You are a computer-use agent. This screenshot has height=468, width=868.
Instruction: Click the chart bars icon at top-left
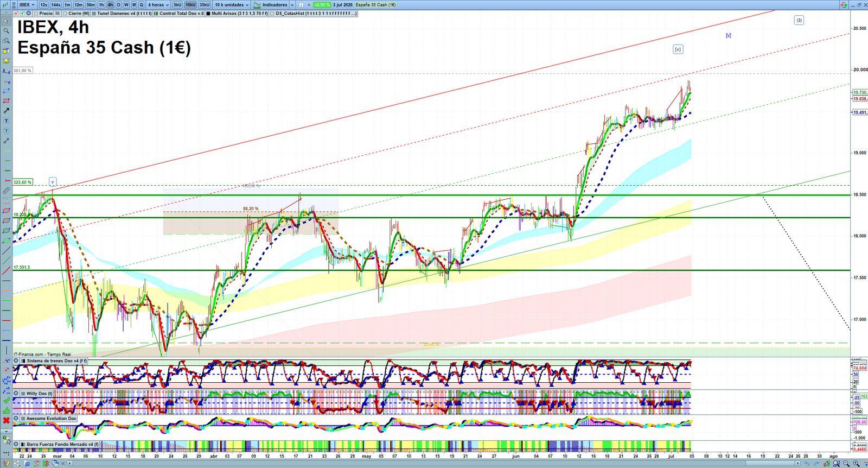coord(5,5)
